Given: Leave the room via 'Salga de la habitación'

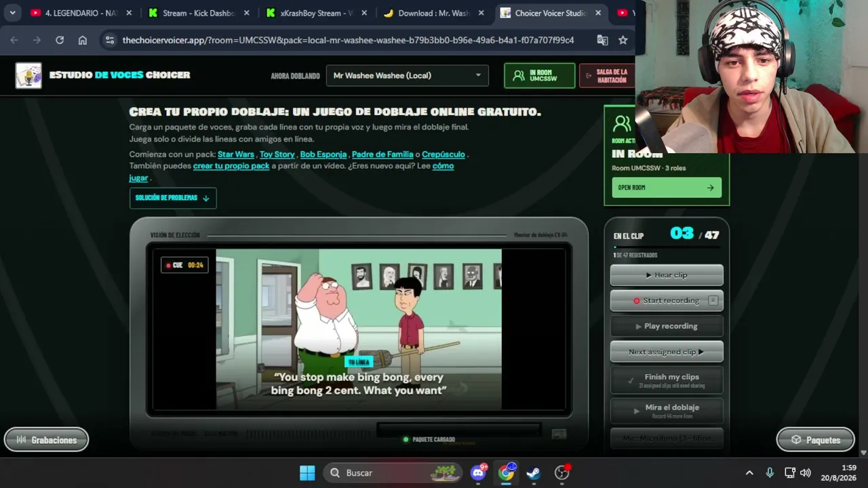Looking at the screenshot, I should (607, 75).
